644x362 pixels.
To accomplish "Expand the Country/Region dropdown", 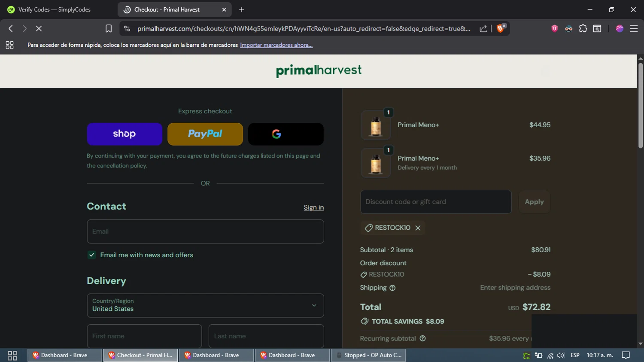I will pos(205,305).
